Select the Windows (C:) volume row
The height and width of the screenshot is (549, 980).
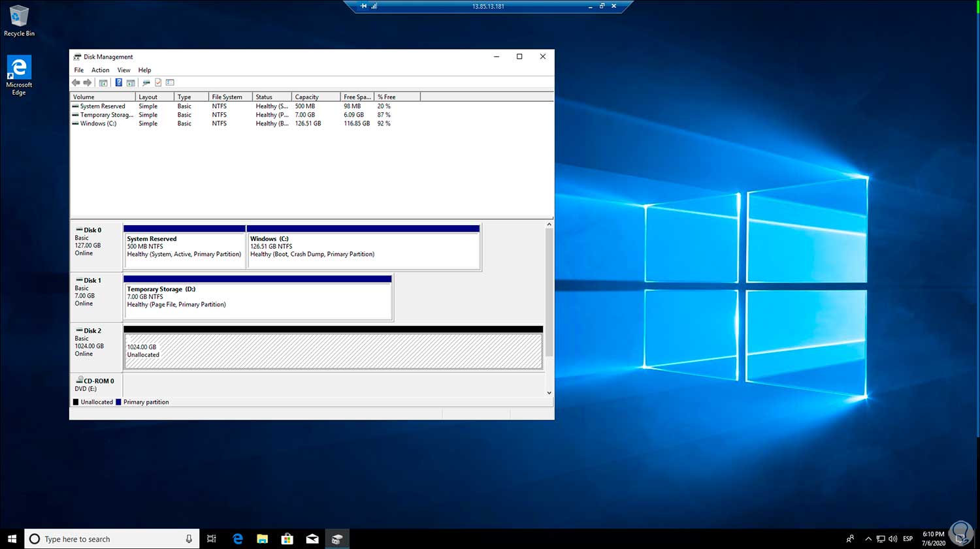pyautogui.click(x=98, y=123)
